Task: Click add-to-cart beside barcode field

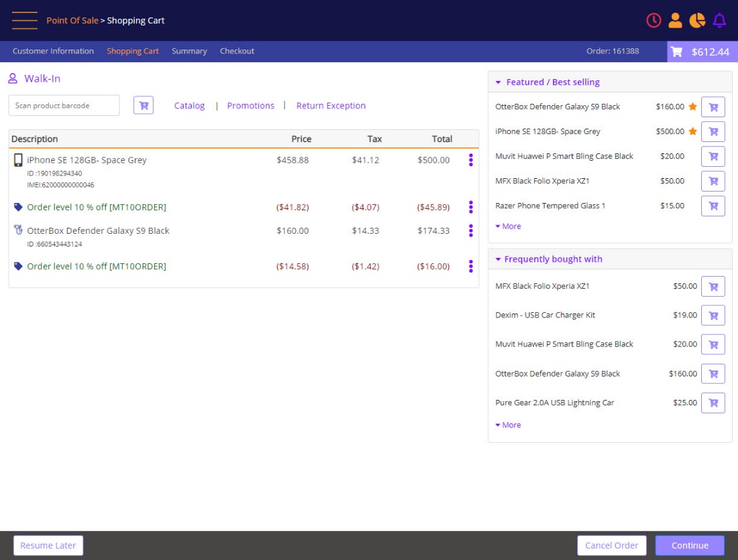Action: click(143, 105)
